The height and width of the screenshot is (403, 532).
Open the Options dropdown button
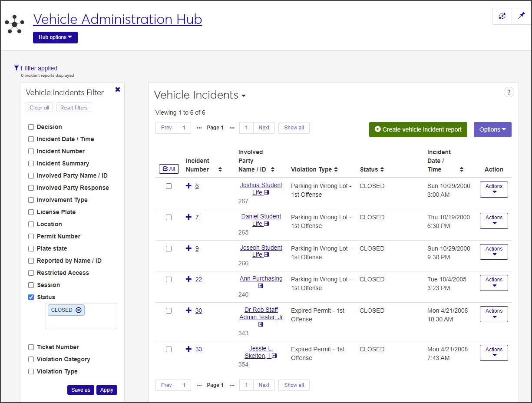[x=492, y=129]
